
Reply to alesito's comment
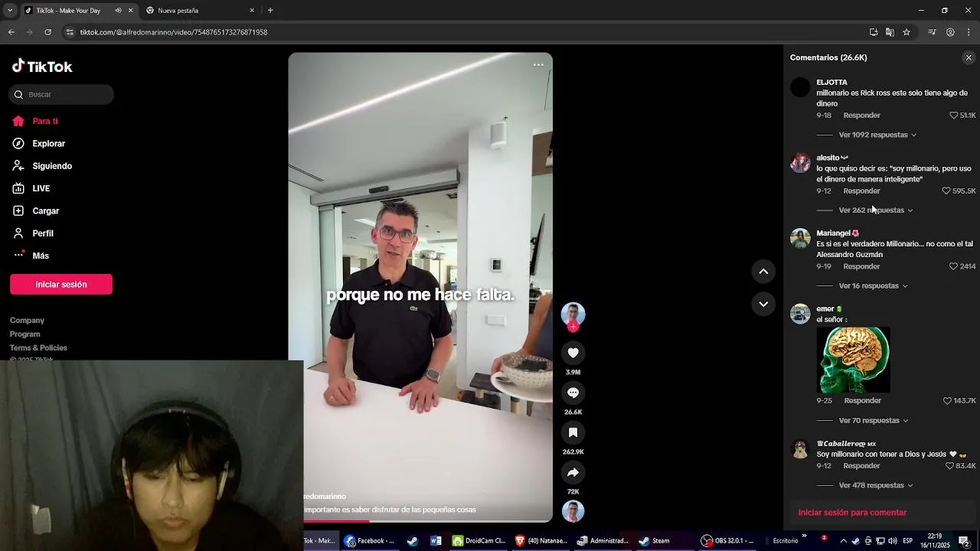click(x=861, y=191)
